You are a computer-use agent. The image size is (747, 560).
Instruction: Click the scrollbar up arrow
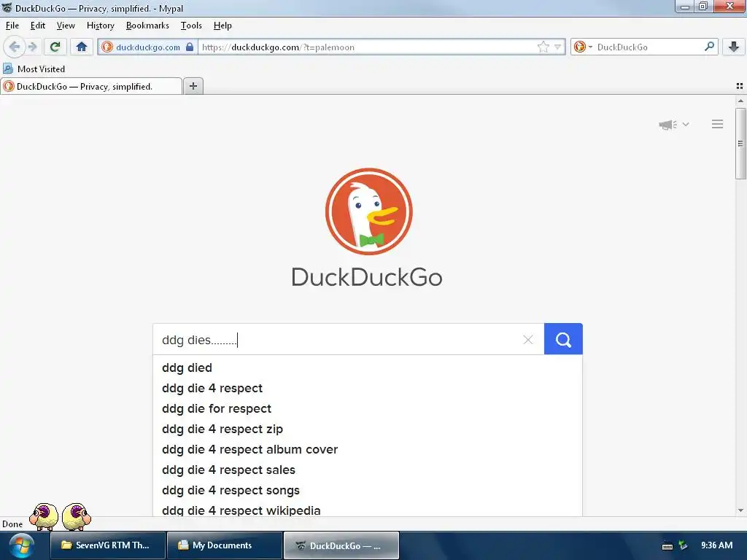tap(740, 101)
